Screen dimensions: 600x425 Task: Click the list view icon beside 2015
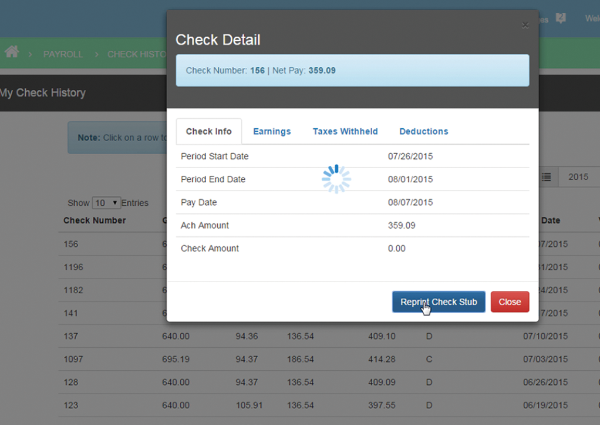(547, 177)
